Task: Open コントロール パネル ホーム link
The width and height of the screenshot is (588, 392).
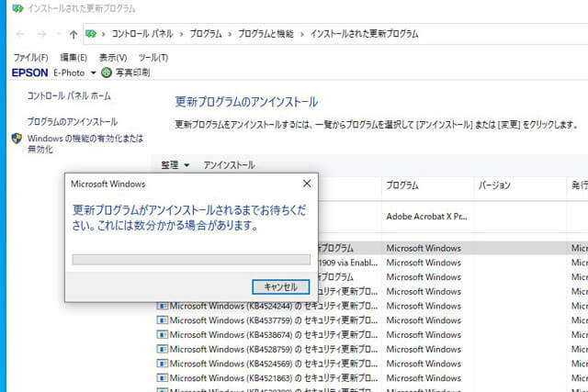Action: coord(69,96)
